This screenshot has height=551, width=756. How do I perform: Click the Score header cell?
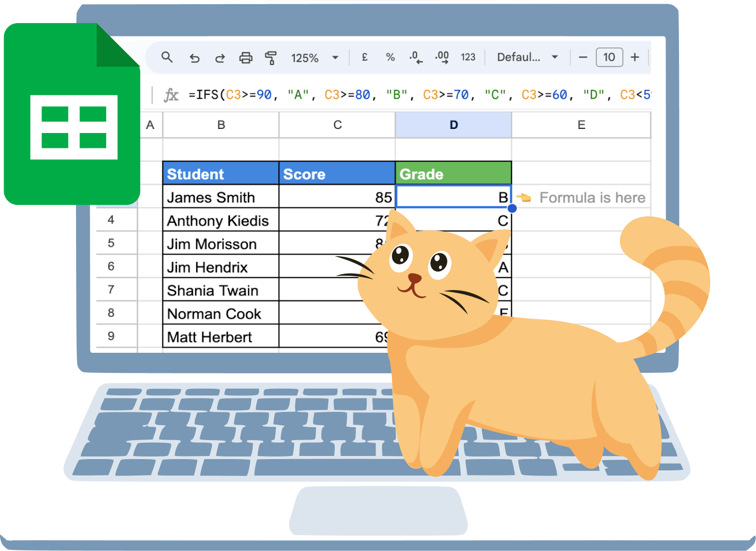point(337,174)
